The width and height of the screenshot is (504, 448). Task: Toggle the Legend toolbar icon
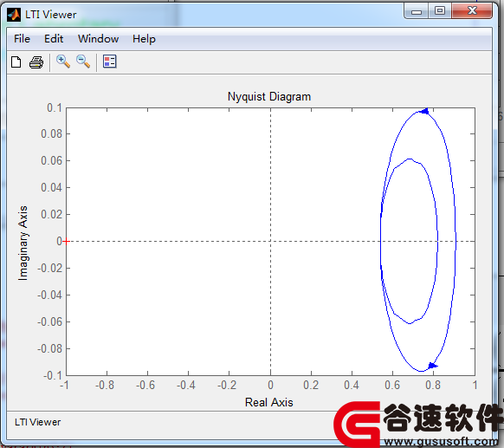(x=110, y=62)
